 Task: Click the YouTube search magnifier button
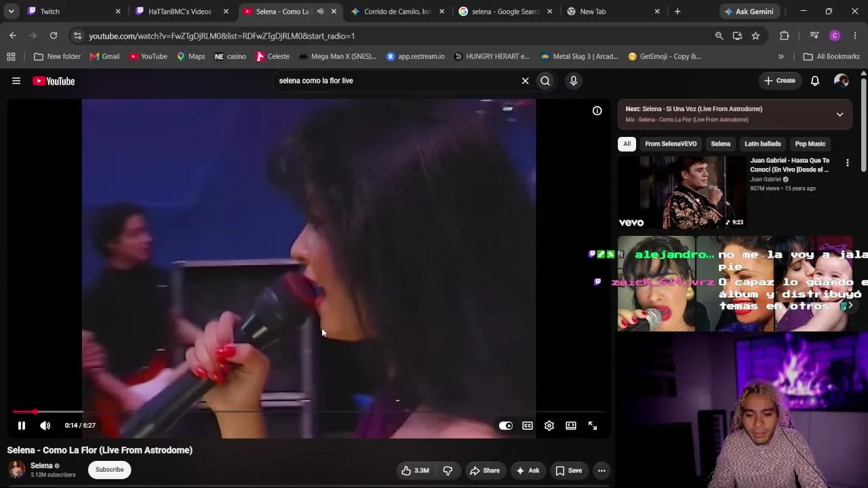click(545, 81)
